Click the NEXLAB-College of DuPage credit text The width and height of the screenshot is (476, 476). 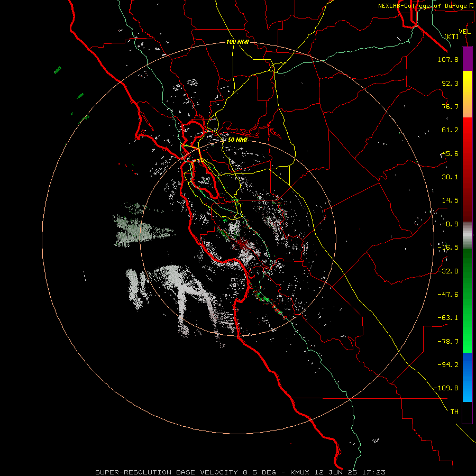point(426,6)
